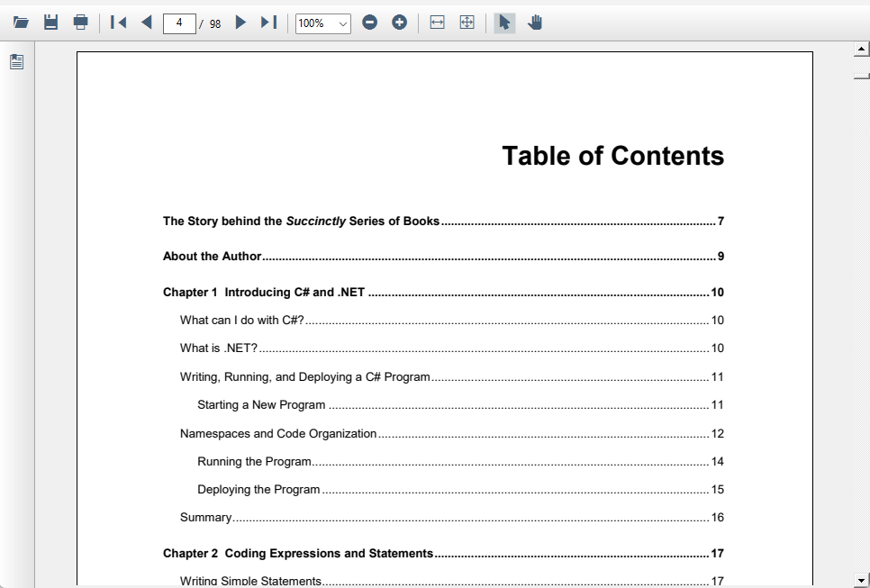Go to the next page

(x=240, y=23)
